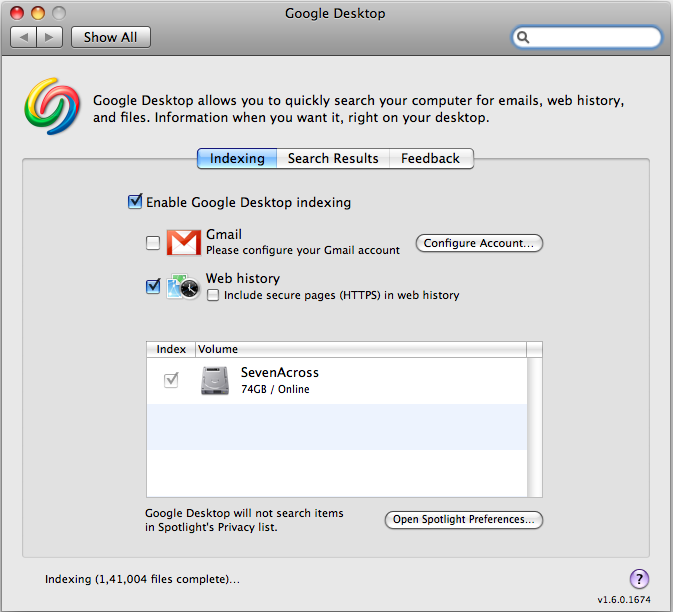Image resolution: width=673 pixels, height=612 pixels.
Task: Click the Web history clock icon
Action: pyautogui.click(x=183, y=286)
